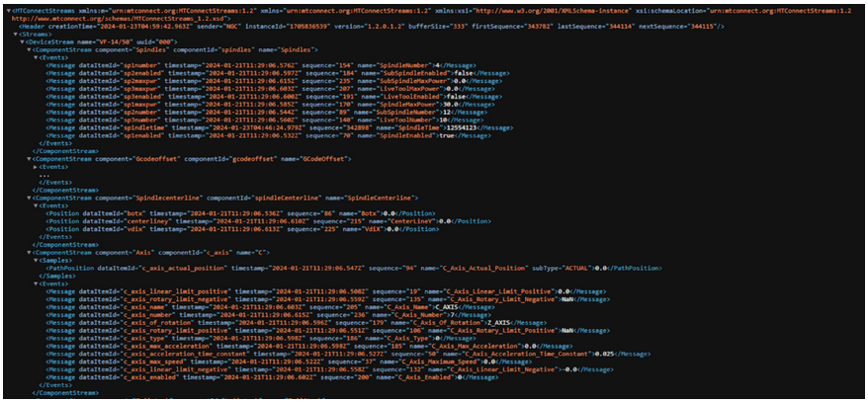This screenshot has height=402, width=868.
Task: Collapse Events under the C axis component
Action: pos(37,283)
